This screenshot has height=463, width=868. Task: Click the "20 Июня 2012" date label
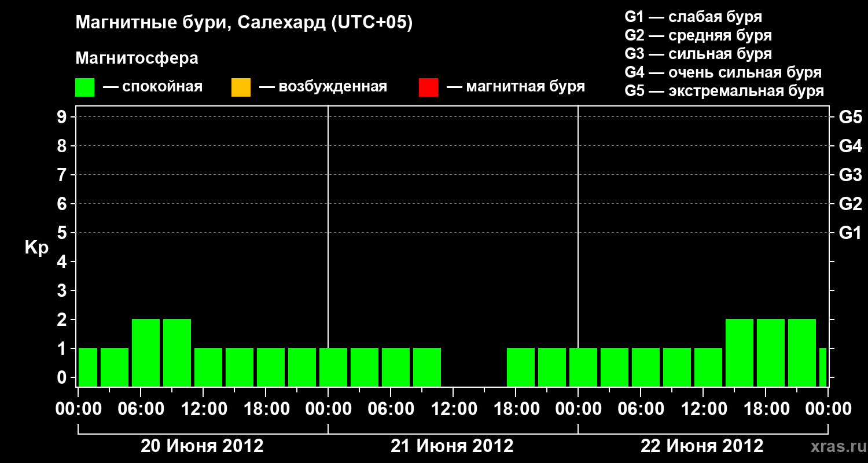pos(203,446)
